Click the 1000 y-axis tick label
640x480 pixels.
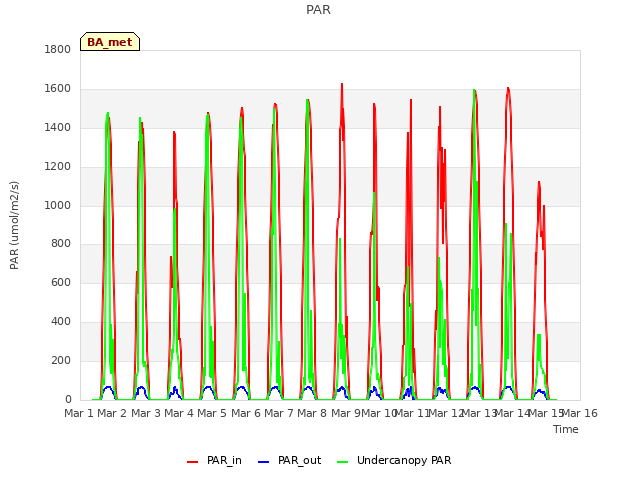[x=58, y=205]
